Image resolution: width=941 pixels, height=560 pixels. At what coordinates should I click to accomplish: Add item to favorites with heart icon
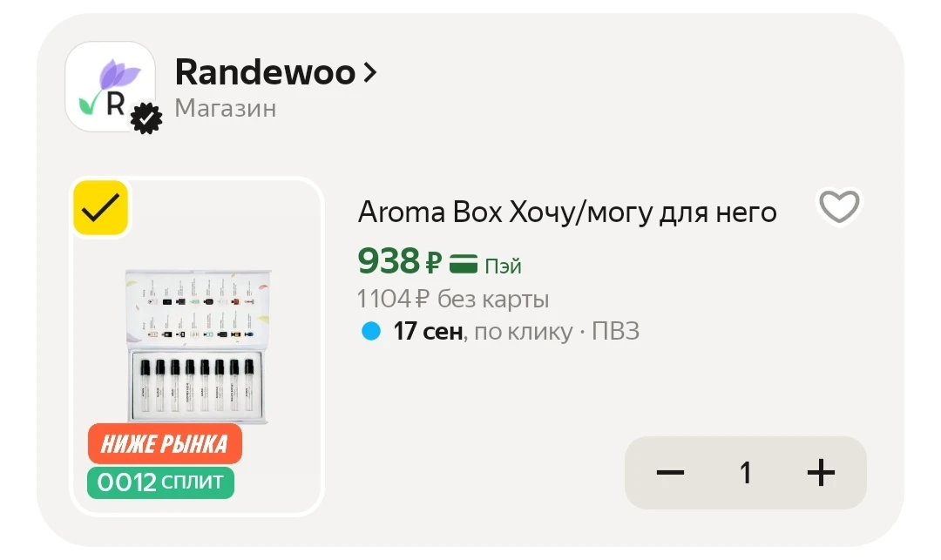(839, 207)
